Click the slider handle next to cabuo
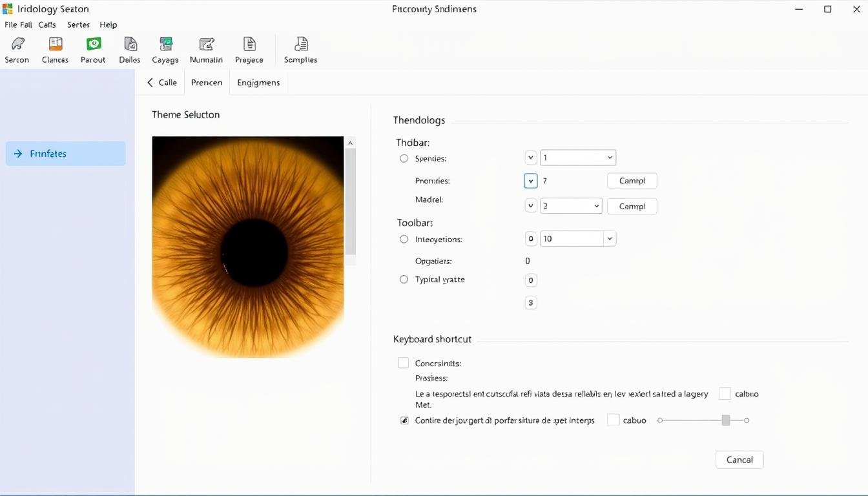Screen dimensions: 868x496 (726, 420)
